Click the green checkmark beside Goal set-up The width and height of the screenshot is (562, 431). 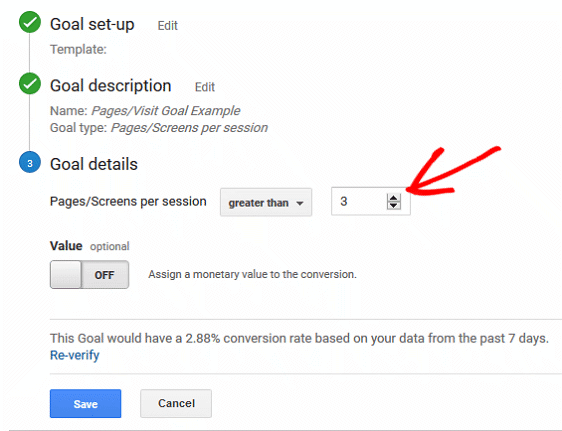(30, 22)
